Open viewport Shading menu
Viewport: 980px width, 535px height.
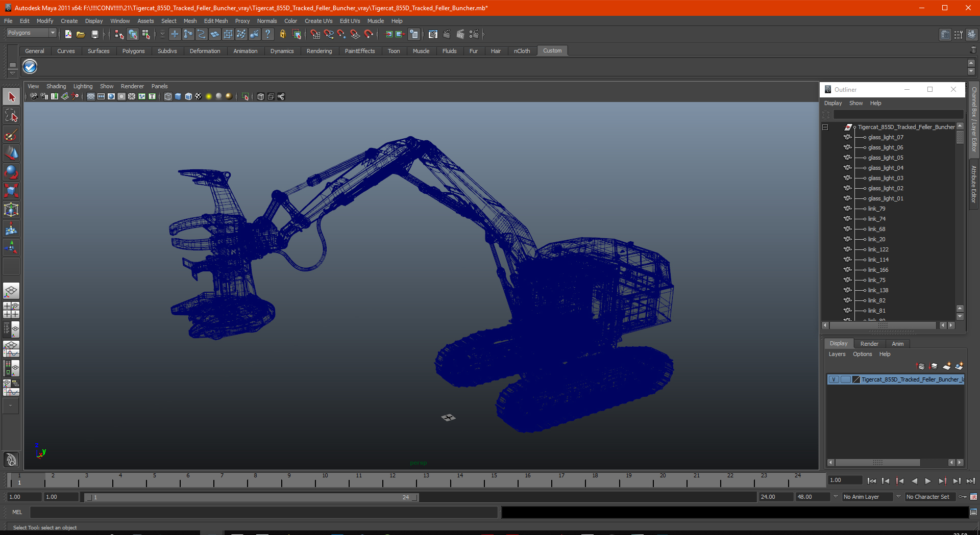tap(56, 86)
